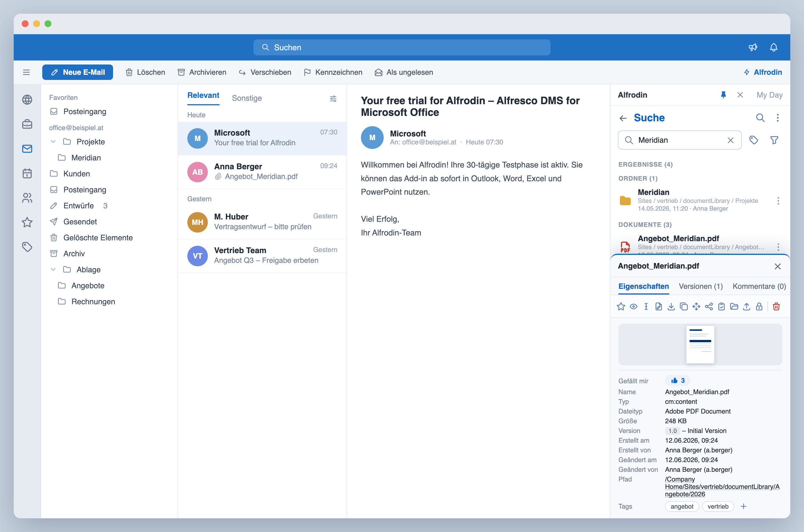Toggle favorite star for Angebot_Meridian.pdf
This screenshot has height=532, width=804.
point(621,307)
